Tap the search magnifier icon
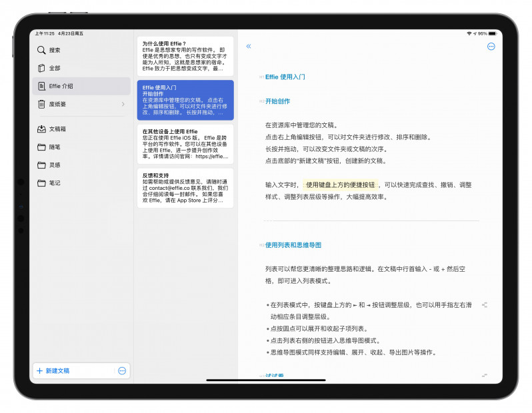 pyautogui.click(x=41, y=50)
